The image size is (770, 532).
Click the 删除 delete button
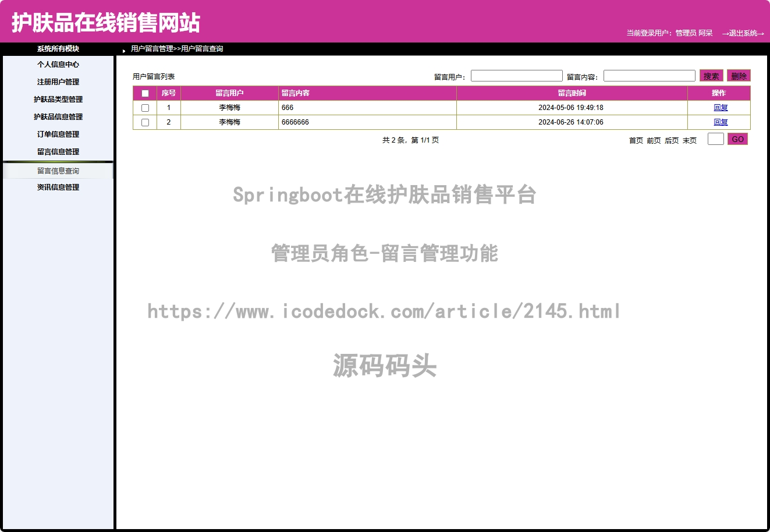(x=739, y=76)
